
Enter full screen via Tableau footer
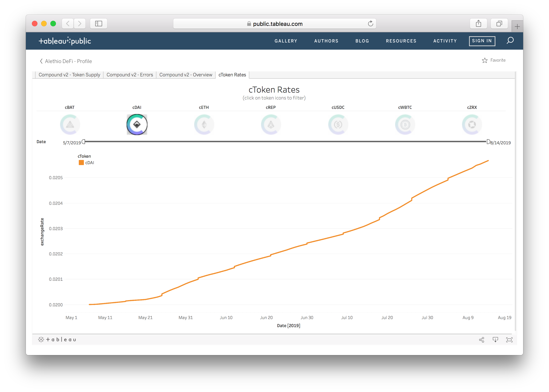[x=509, y=340]
